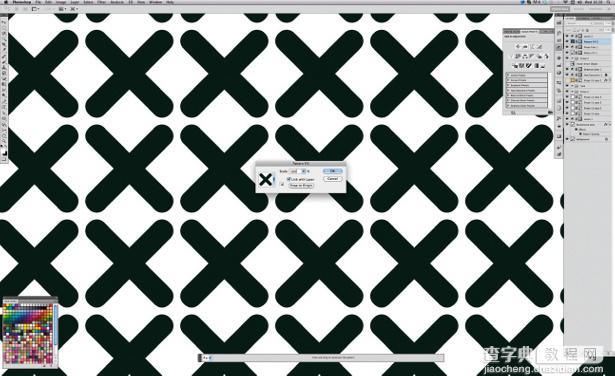The height and width of the screenshot is (376, 615).
Task: Click the screen mode icon in options bar
Action: click(73, 9)
